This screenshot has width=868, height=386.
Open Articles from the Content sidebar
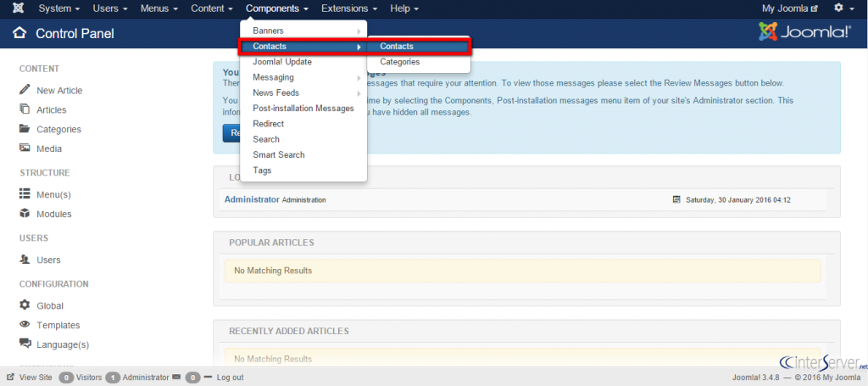tap(52, 109)
